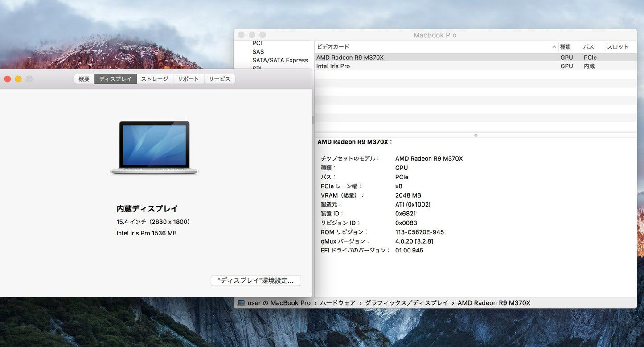Click the "ディスプレイ"環境設定... button
Viewport: 644px width, 347px height.
point(256,281)
